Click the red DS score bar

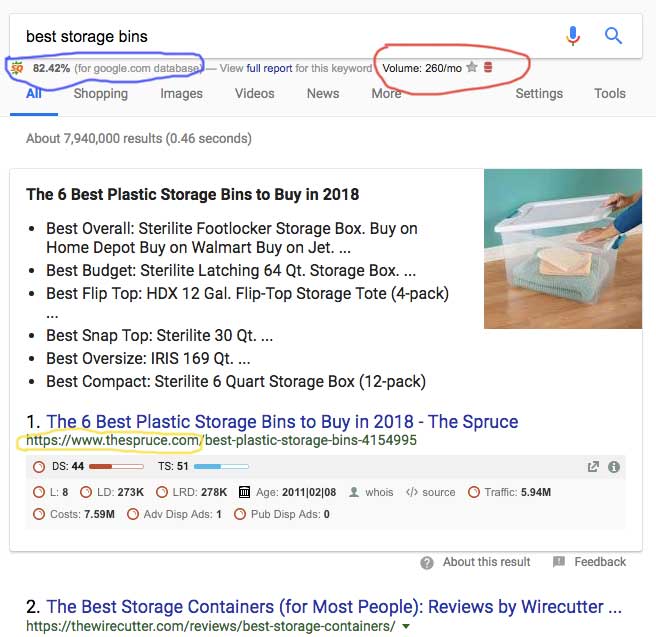click(x=116, y=466)
